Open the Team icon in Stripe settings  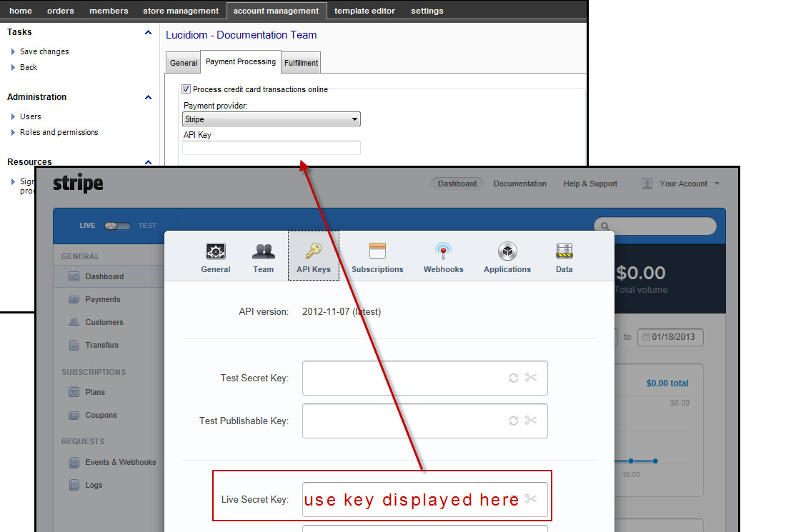pos(264,251)
